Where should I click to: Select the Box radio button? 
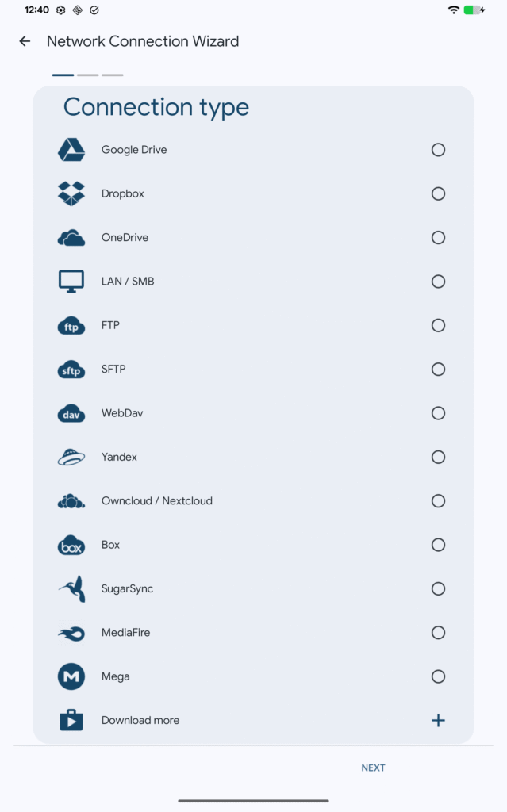tap(438, 545)
